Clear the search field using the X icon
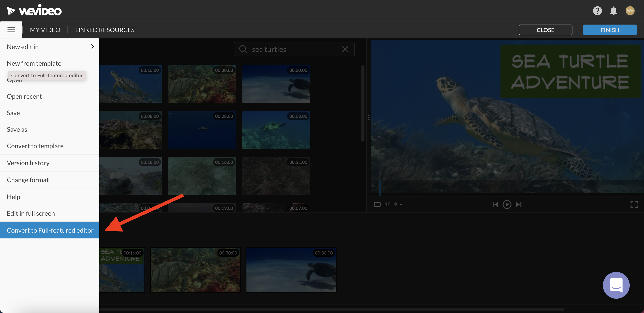Image resolution: width=644 pixels, height=313 pixels. pyautogui.click(x=345, y=49)
